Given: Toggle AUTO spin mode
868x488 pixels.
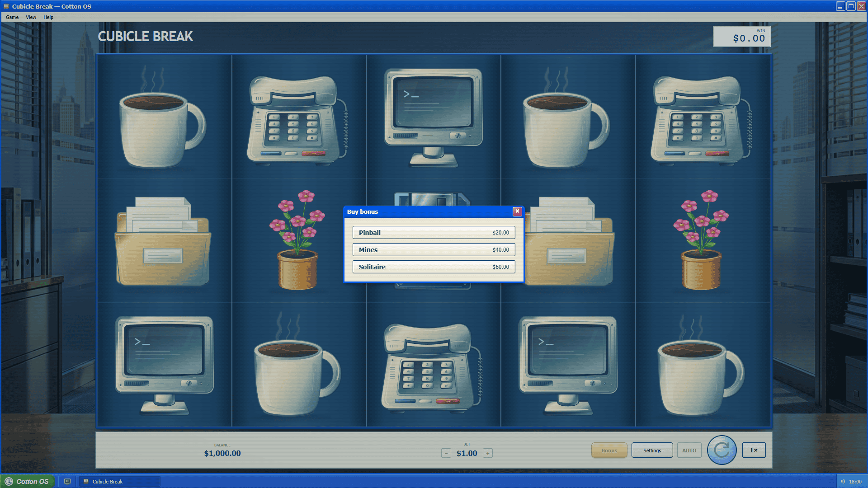Looking at the screenshot, I should 689,450.
